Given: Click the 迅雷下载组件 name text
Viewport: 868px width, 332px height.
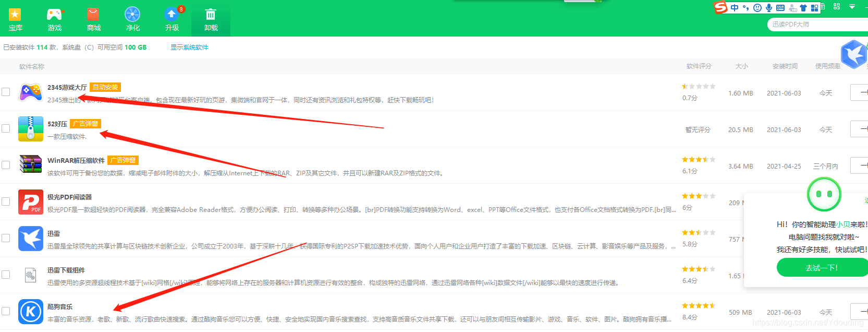Looking at the screenshot, I should point(66,270).
